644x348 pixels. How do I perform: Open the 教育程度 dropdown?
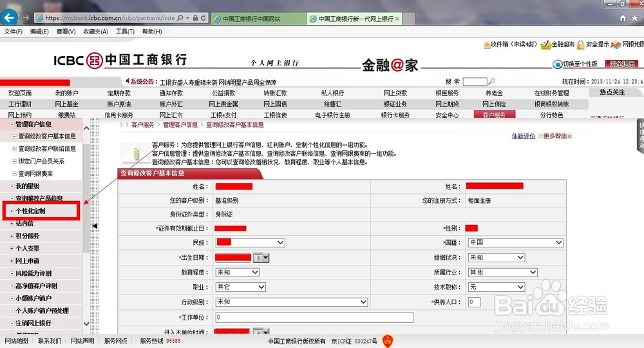238,273
